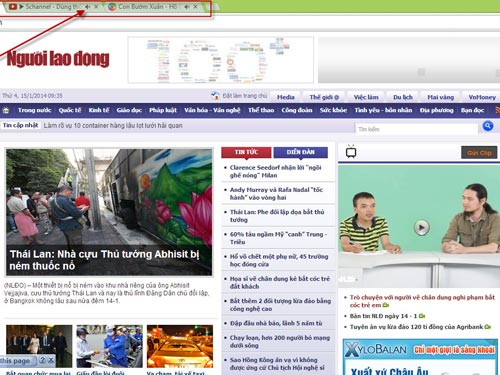Open Clarence Seedorf Milan news link
Viewport: 500px width, 375px height.
pos(276,171)
